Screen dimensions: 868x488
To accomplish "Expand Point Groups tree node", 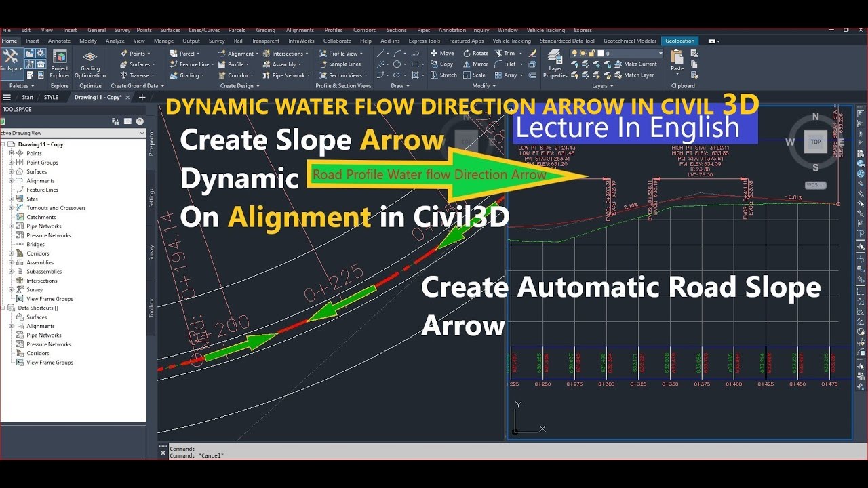I will tap(12, 163).
